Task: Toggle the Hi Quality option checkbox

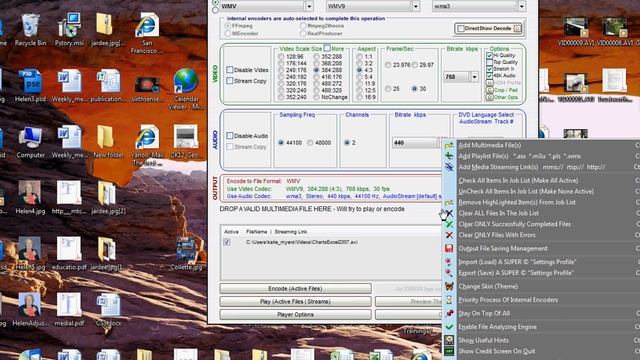Action: pos(489,56)
